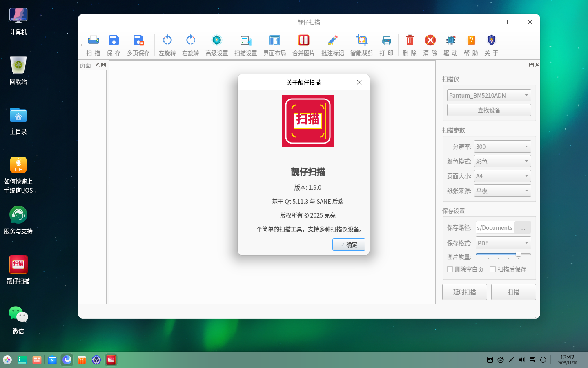Click the 保存路径 input field
This screenshot has height=368, width=588.
tap(495, 227)
